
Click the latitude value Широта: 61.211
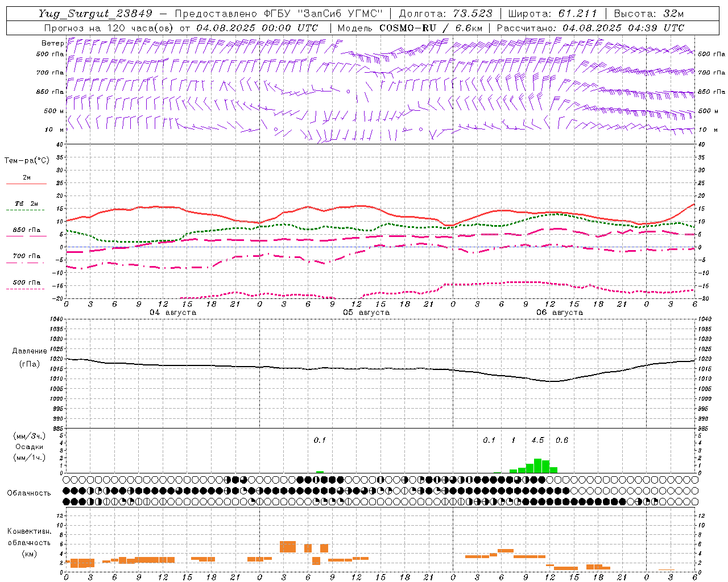click(x=552, y=14)
